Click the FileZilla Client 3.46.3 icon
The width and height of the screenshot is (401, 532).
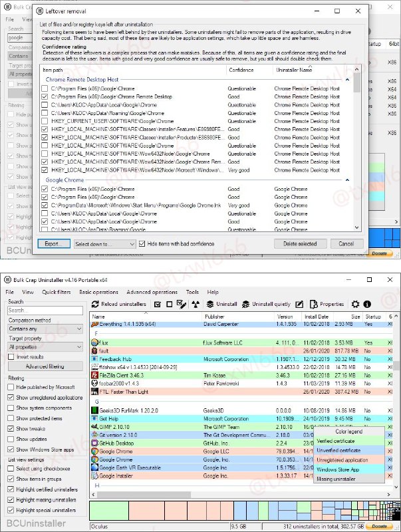coord(94,375)
